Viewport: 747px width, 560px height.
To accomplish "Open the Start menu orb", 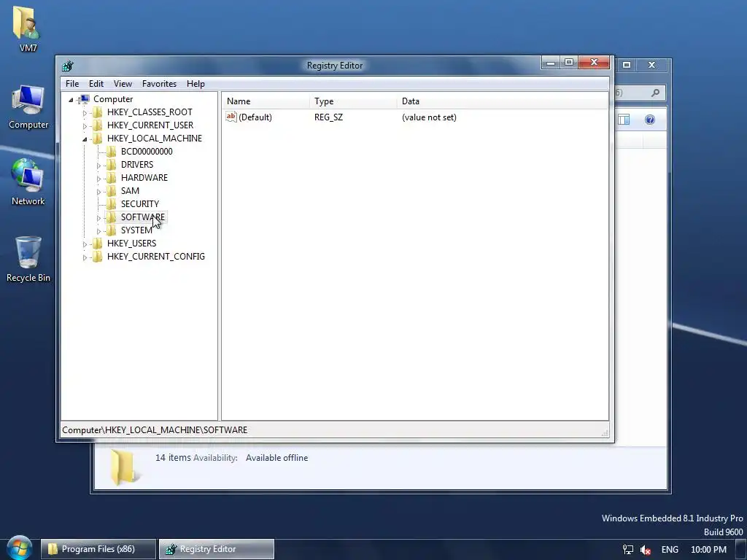I will pyautogui.click(x=19, y=548).
